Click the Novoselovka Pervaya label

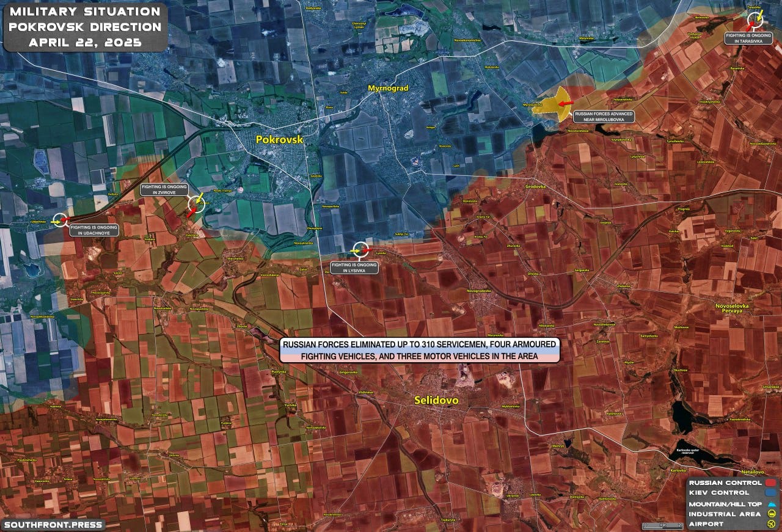[x=731, y=308]
